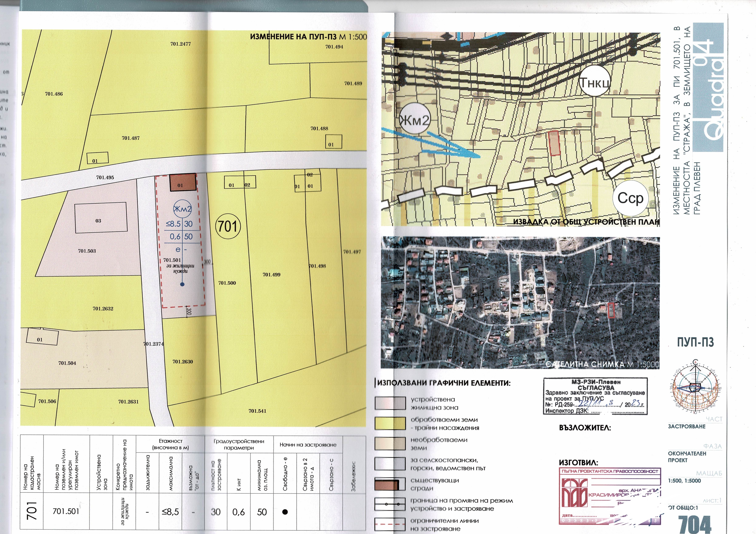Click the red architect chamber logo in the stamp
This screenshot has width=756, height=534.
(575, 492)
